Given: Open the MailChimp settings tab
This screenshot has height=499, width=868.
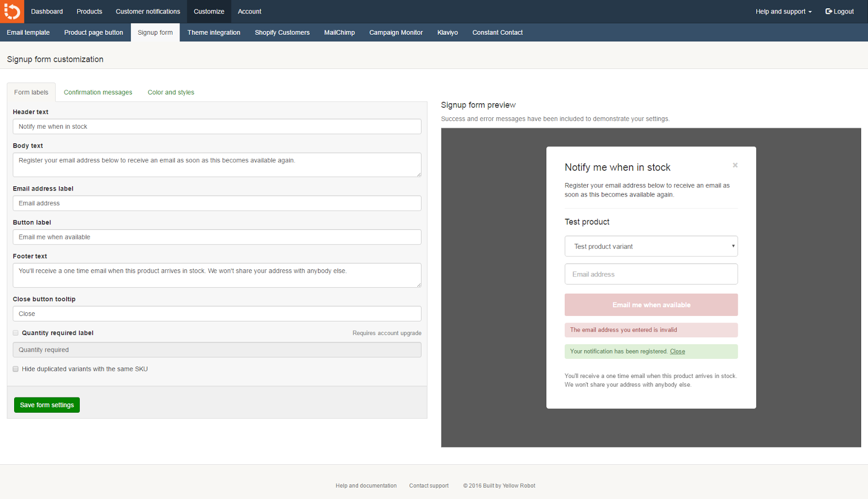Looking at the screenshot, I should coord(339,33).
